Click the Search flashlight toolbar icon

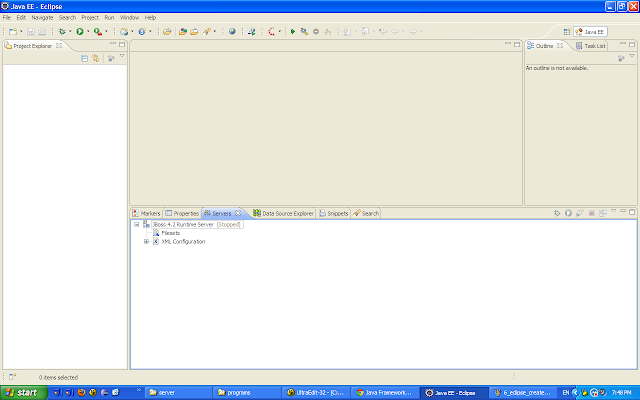pyautogui.click(x=207, y=31)
